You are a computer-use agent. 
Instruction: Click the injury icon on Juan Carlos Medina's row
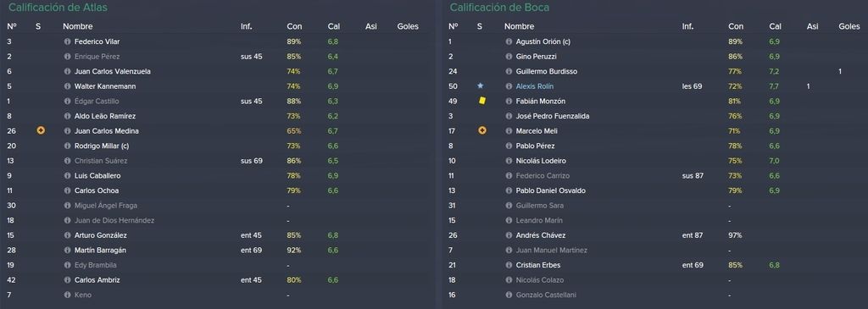click(41, 131)
